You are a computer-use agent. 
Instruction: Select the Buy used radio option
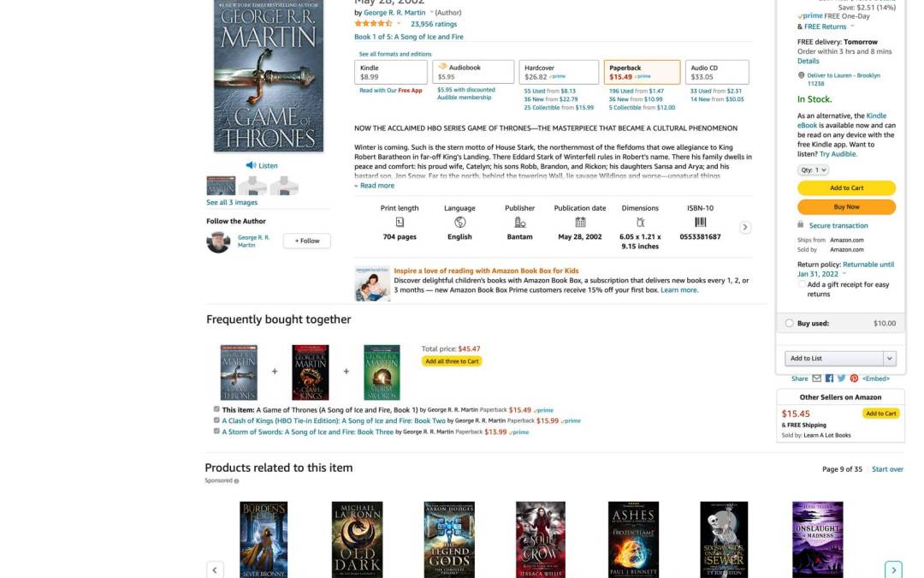pos(789,323)
